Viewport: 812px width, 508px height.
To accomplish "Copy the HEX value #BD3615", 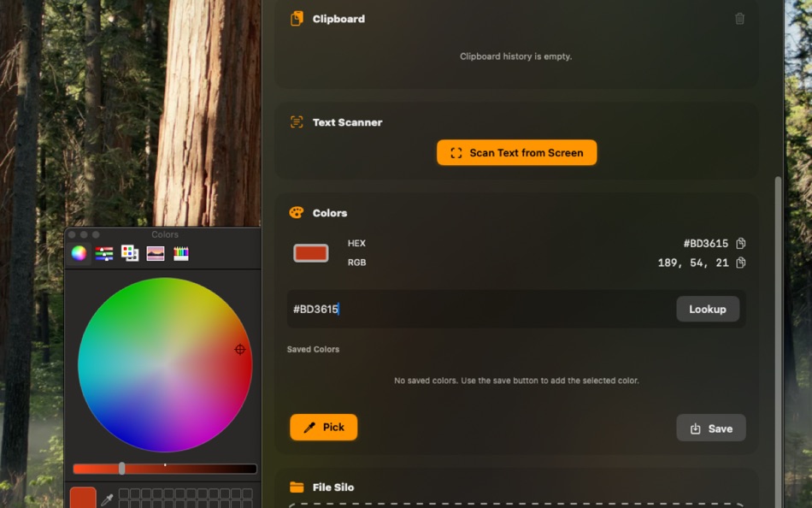I will coord(740,243).
